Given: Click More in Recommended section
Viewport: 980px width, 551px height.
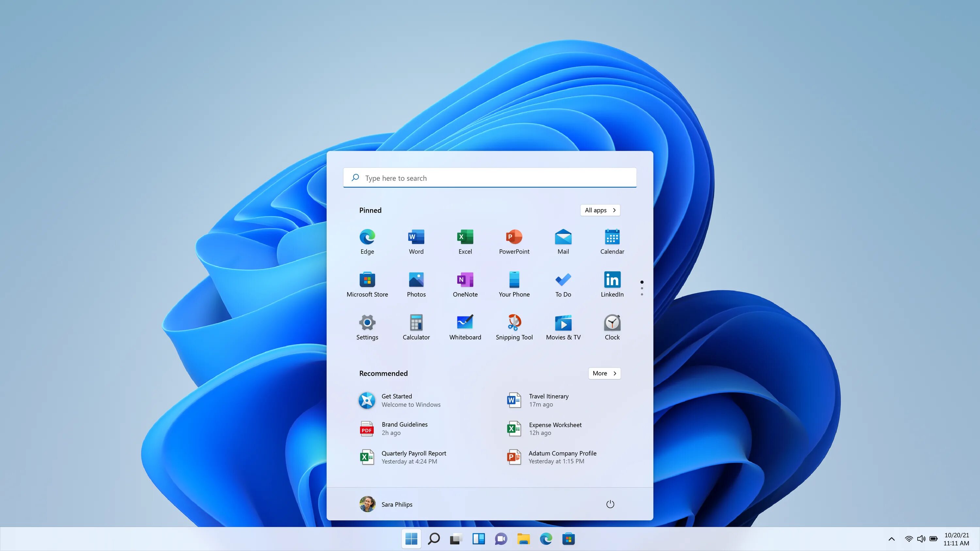Looking at the screenshot, I should [604, 373].
